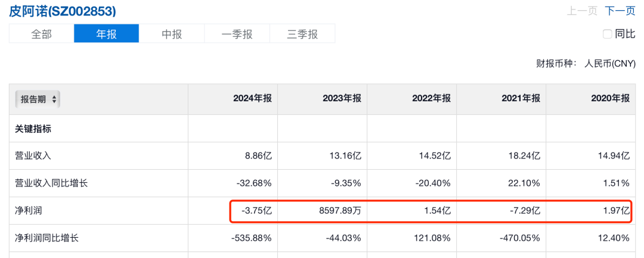Open the 报告期 sort dropdown
Screen dimensions: 644x258
pyautogui.click(x=38, y=99)
